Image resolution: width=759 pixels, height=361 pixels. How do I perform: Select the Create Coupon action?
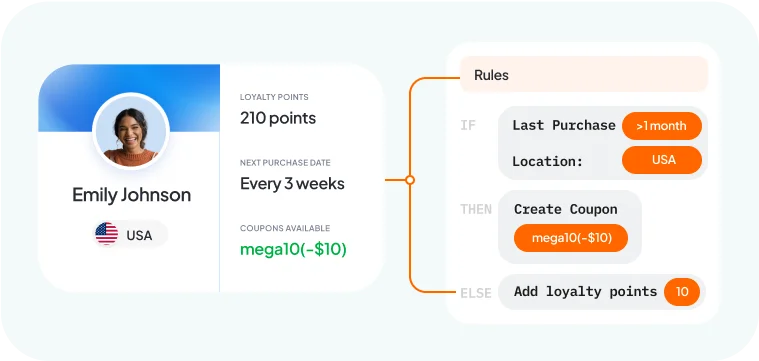(x=565, y=209)
